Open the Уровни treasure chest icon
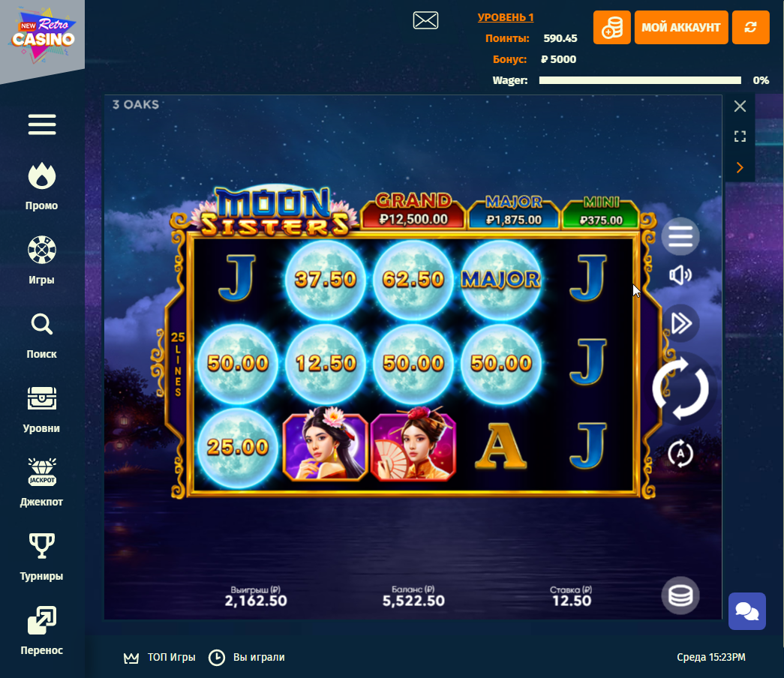 pyautogui.click(x=41, y=398)
